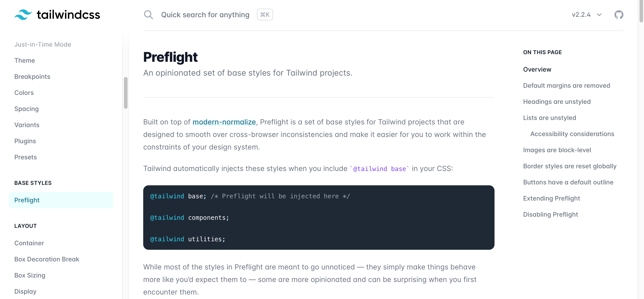The image size is (644, 299).
Task: Select Preflight in the sidebar
Action: (x=27, y=200)
